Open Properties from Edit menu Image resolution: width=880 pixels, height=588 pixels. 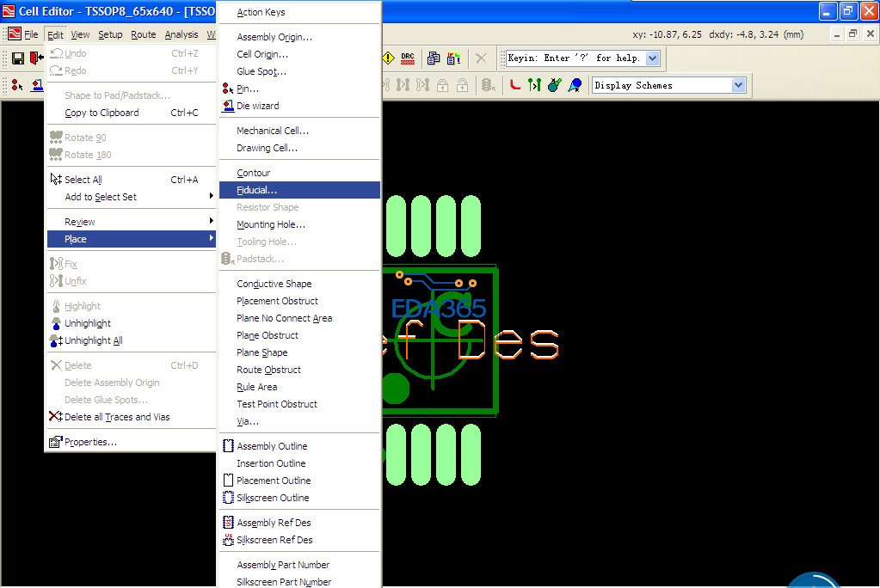coord(132,442)
